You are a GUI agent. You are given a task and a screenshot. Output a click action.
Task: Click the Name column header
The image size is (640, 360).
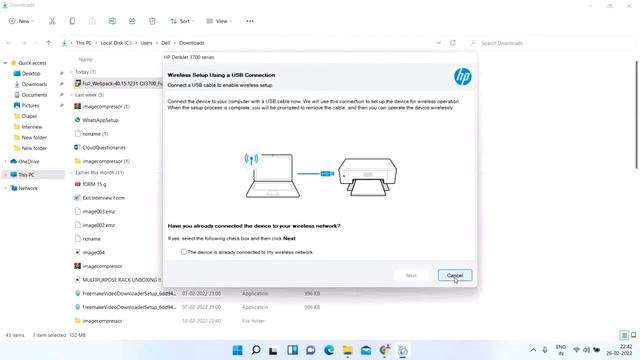[x=86, y=59]
